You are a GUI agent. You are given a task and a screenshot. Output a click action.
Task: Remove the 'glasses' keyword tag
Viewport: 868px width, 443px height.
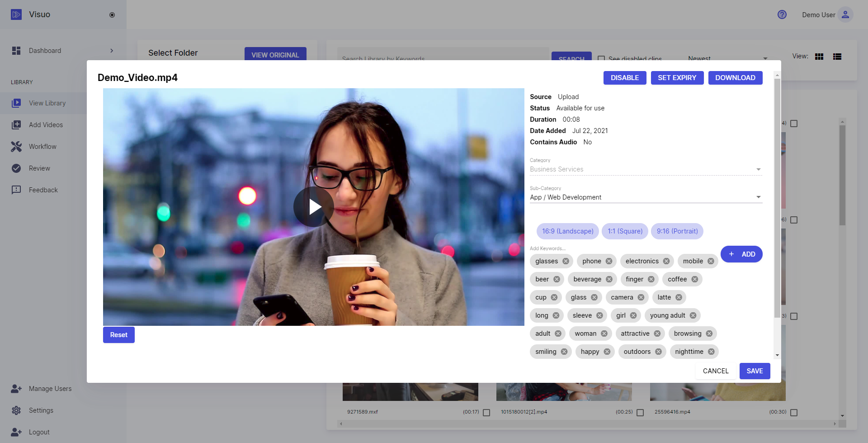(566, 261)
